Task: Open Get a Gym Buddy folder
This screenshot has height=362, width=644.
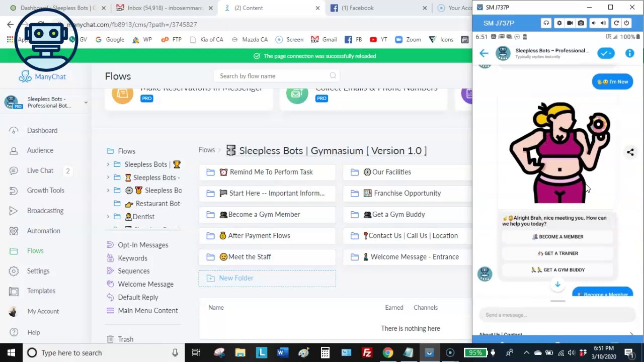Action: point(408,214)
